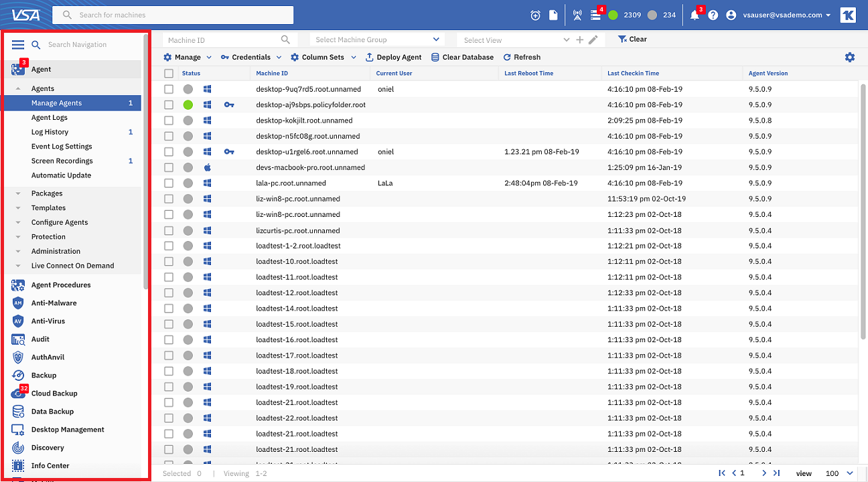Screen dimensions: 868x482
Task: Click the Deploy Agent button
Action: (x=393, y=58)
